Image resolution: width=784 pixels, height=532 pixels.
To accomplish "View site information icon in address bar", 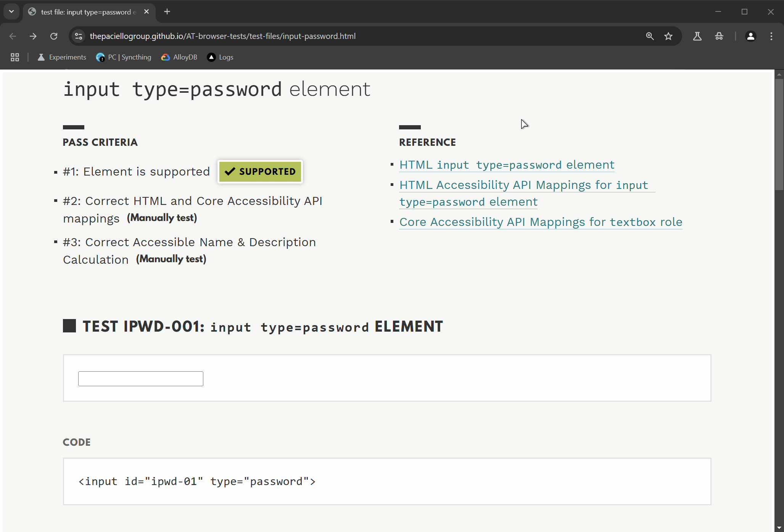I will (x=79, y=36).
